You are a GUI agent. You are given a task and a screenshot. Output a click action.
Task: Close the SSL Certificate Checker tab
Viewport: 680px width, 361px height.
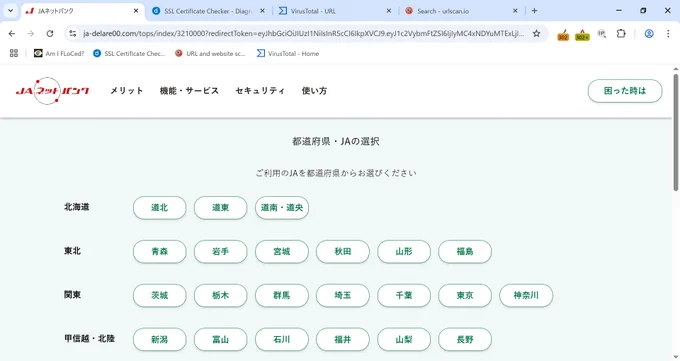262,10
